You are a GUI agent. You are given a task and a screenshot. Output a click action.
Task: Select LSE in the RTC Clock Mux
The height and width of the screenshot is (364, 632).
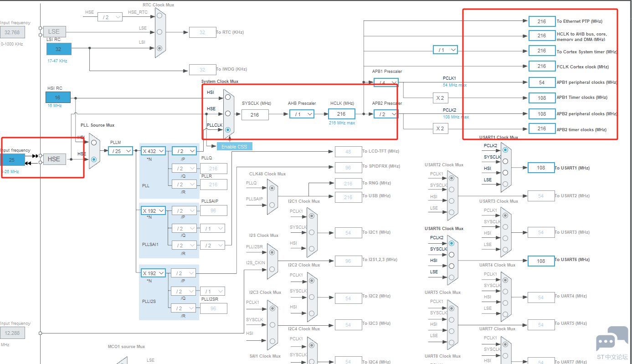click(x=159, y=32)
